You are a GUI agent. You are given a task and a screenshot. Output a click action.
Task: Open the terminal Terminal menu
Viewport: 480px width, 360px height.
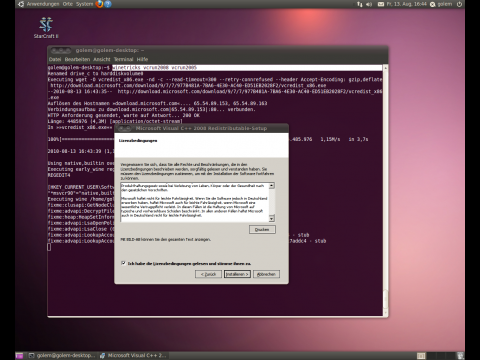[123, 59]
